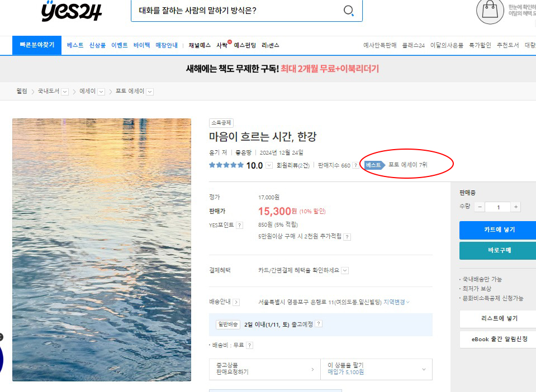The width and height of the screenshot is (536, 392).
Task: Open the 이달의사은품 link
Action: (447, 45)
